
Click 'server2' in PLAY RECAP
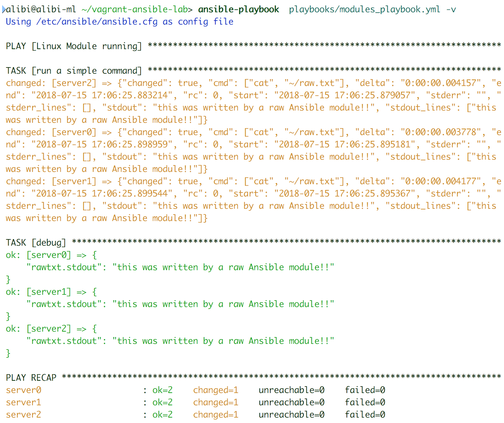[23, 415]
